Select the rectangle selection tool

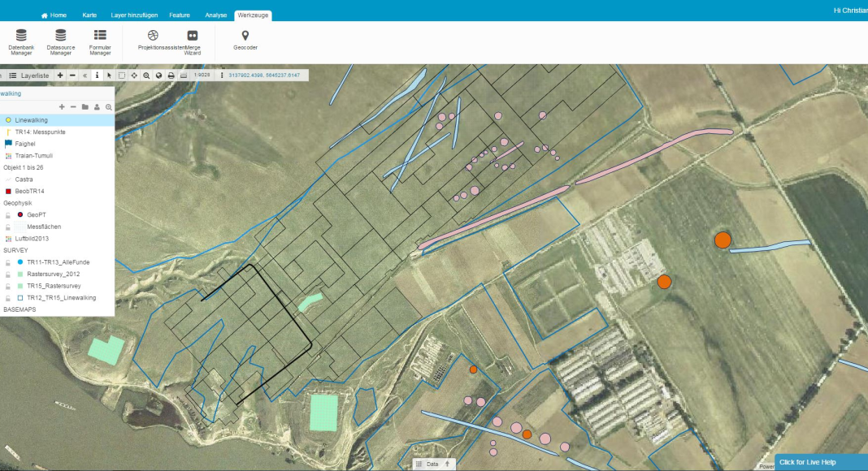(x=122, y=76)
